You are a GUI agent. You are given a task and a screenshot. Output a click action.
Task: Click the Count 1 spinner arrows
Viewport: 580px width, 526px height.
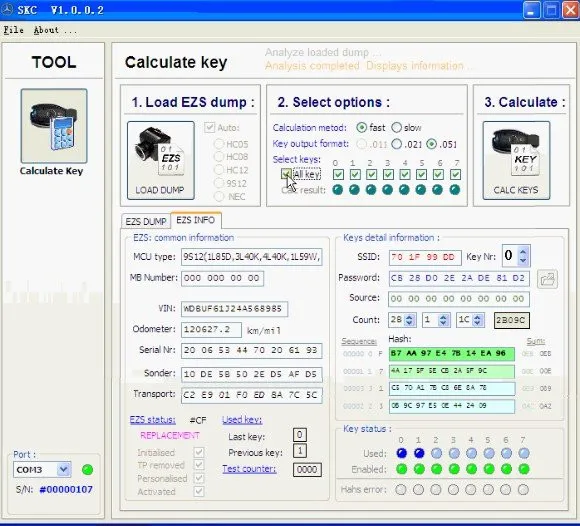pyautogui.click(x=444, y=320)
